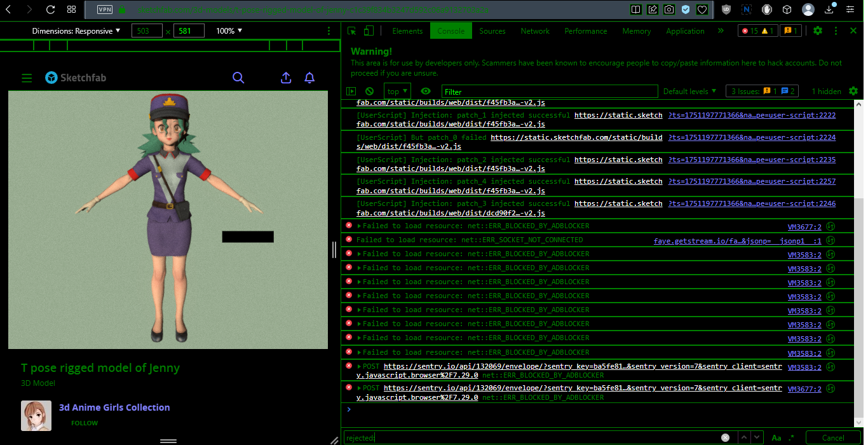Click the Sketchfab logo
Viewport: 868px width, 445px height.
coord(76,78)
